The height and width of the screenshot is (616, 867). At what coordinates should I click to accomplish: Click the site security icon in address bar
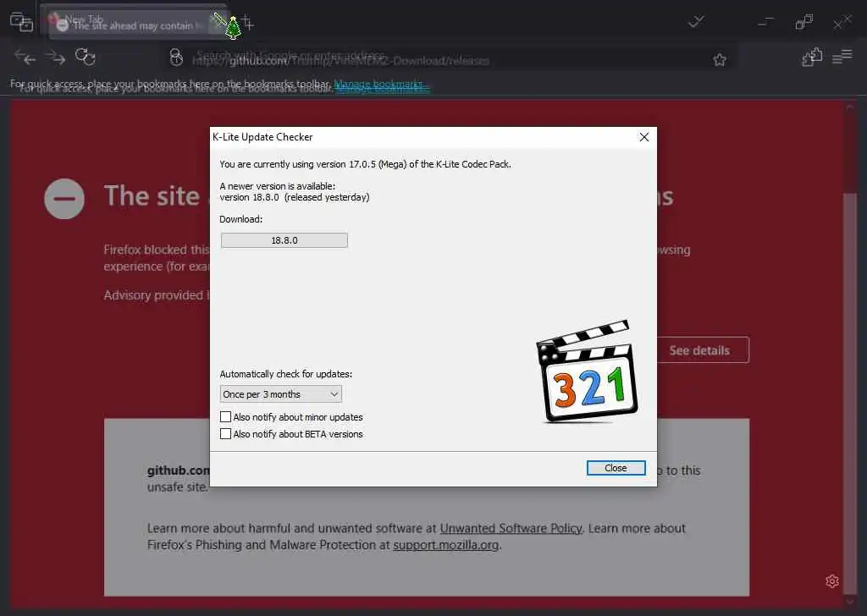click(x=176, y=58)
